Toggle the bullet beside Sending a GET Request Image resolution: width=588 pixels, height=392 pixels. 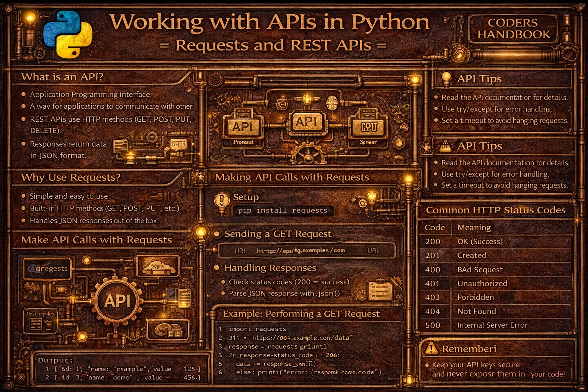217,234
